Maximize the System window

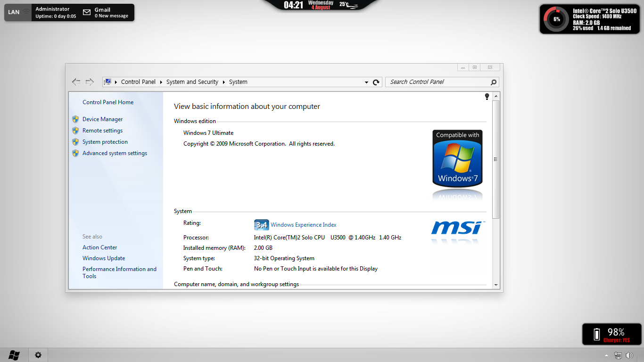click(x=475, y=67)
